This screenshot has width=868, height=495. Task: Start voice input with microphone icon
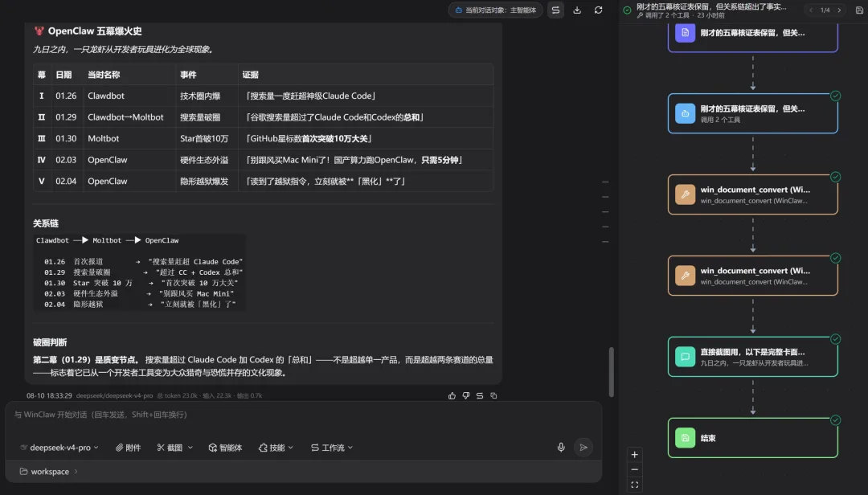561,448
